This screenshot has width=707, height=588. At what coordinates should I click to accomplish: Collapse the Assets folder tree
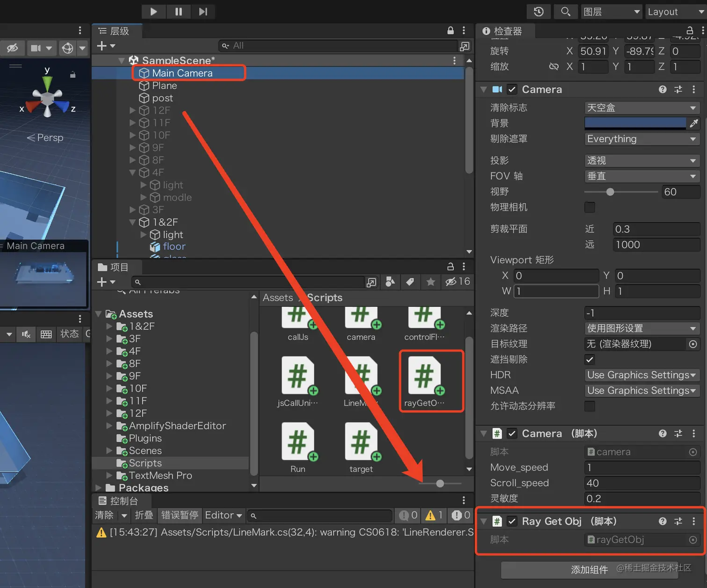(99, 314)
